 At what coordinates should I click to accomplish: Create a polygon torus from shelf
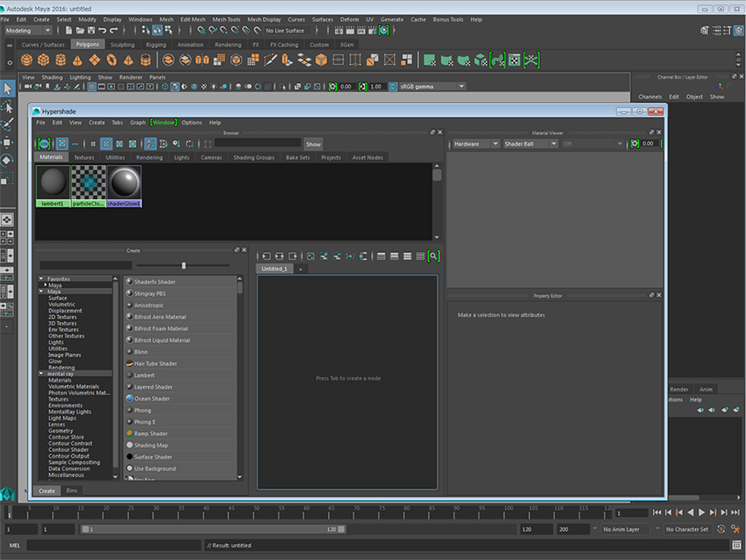[111, 60]
